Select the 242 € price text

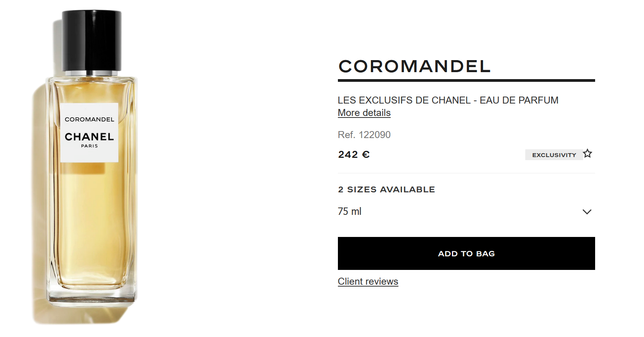(354, 155)
